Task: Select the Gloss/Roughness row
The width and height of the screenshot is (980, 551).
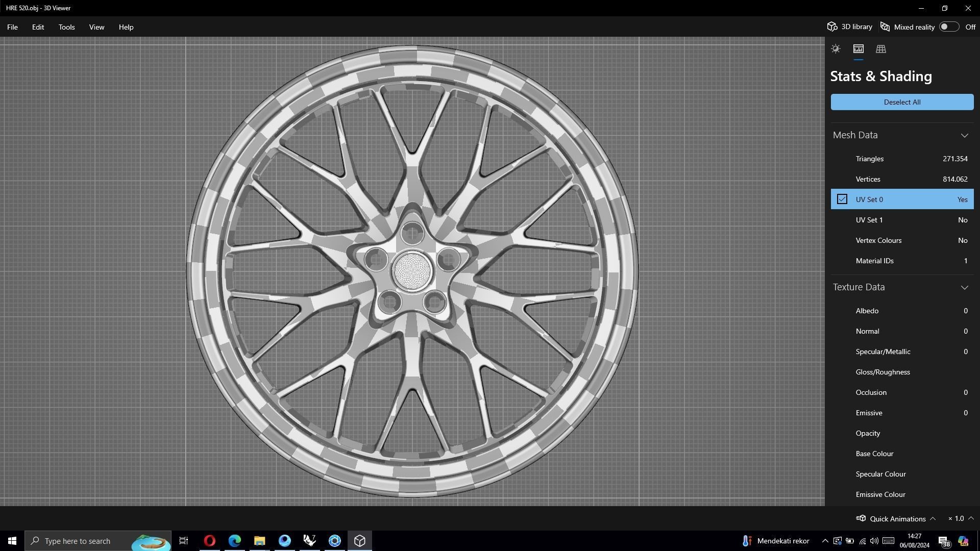Action: [902, 372]
